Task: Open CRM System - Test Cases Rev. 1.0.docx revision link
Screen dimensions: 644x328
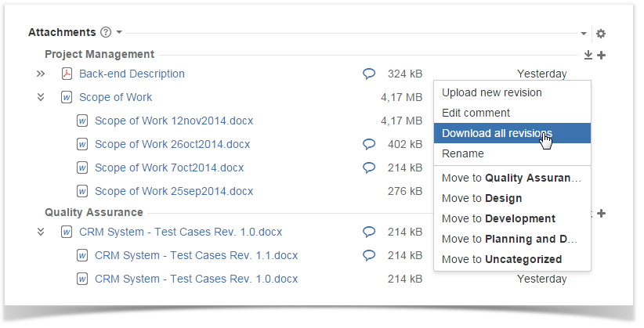Action: click(196, 279)
